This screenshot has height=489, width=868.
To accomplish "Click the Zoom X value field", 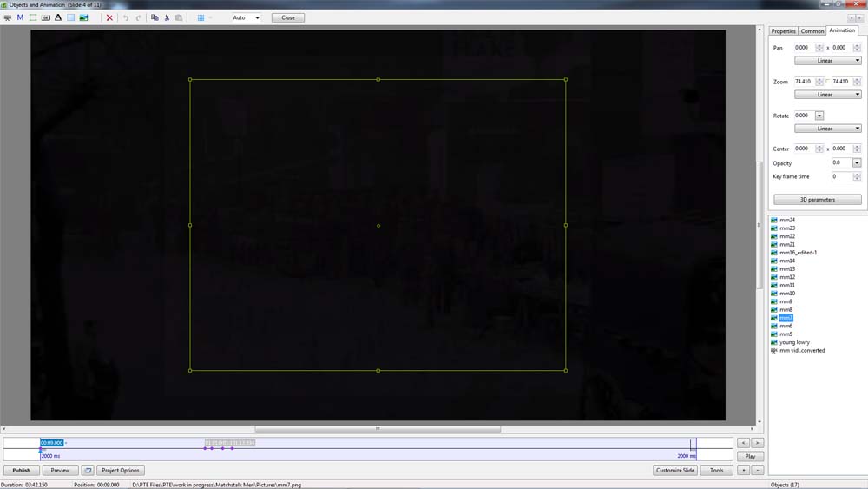I will [805, 82].
